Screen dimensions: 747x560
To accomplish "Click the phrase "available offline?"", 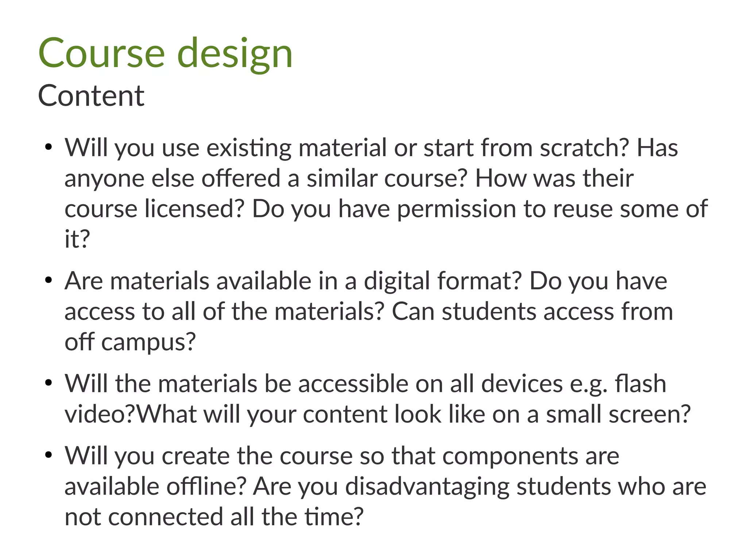I will (x=156, y=486).
